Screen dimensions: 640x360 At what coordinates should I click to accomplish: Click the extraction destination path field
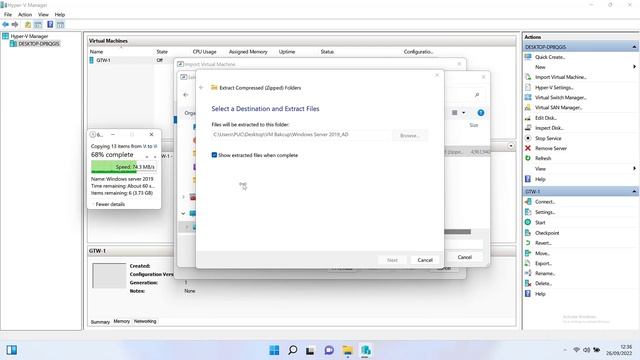[x=301, y=135]
